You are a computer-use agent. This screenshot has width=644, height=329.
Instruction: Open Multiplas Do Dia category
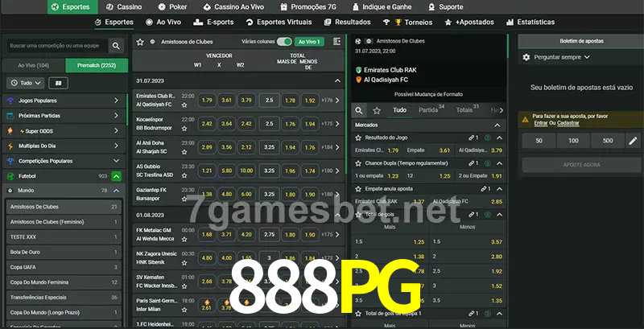66,146
